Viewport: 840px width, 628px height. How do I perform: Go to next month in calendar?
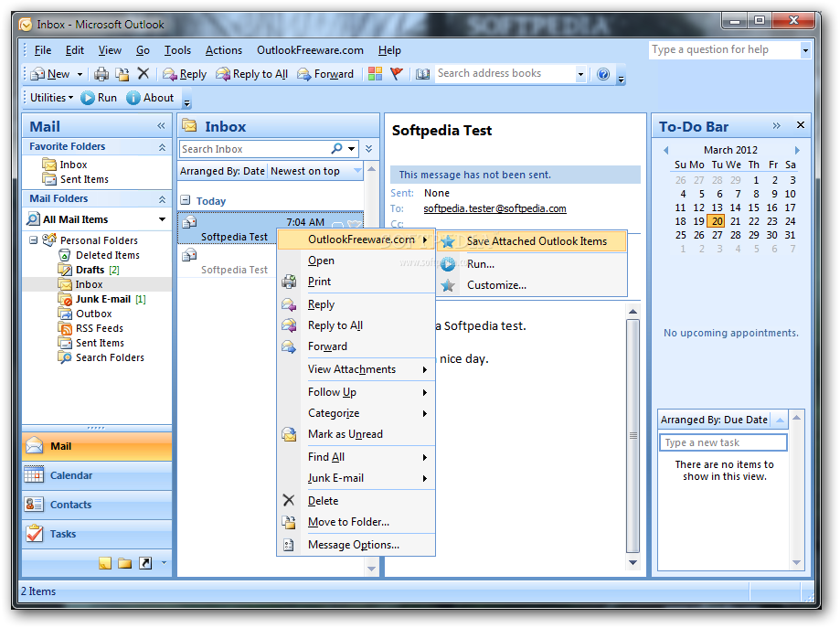797,150
